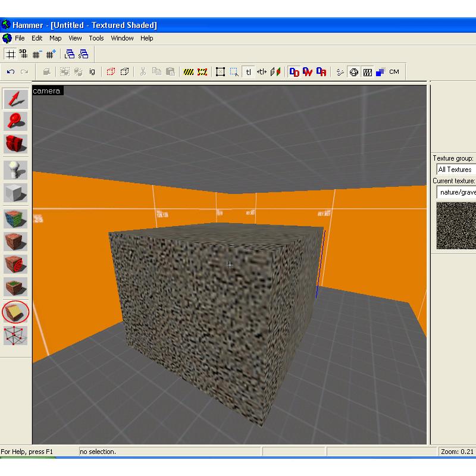Viewport: 476px width, 476px height.
Task: Click the CM toolbar button
Action: click(x=394, y=72)
